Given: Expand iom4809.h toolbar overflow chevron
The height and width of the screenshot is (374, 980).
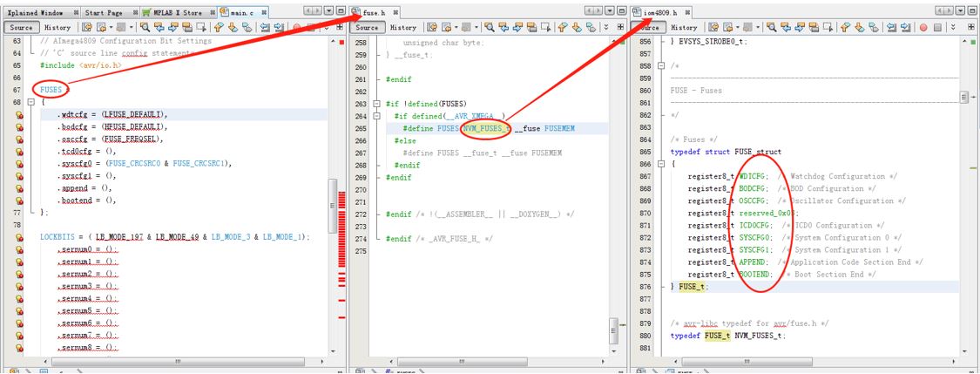Looking at the screenshot, I should click(x=952, y=28).
